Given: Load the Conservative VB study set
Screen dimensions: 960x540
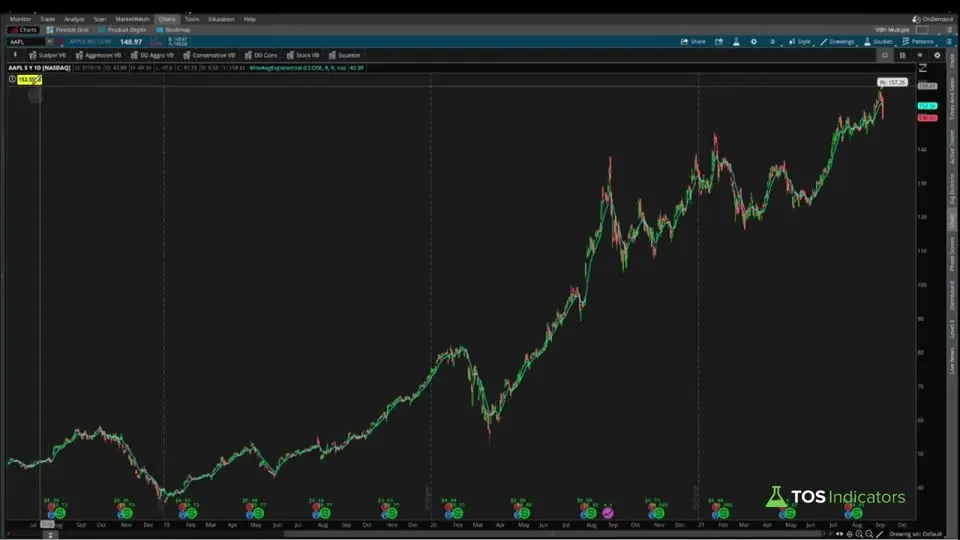Looking at the screenshot, I should pos(209,55).
